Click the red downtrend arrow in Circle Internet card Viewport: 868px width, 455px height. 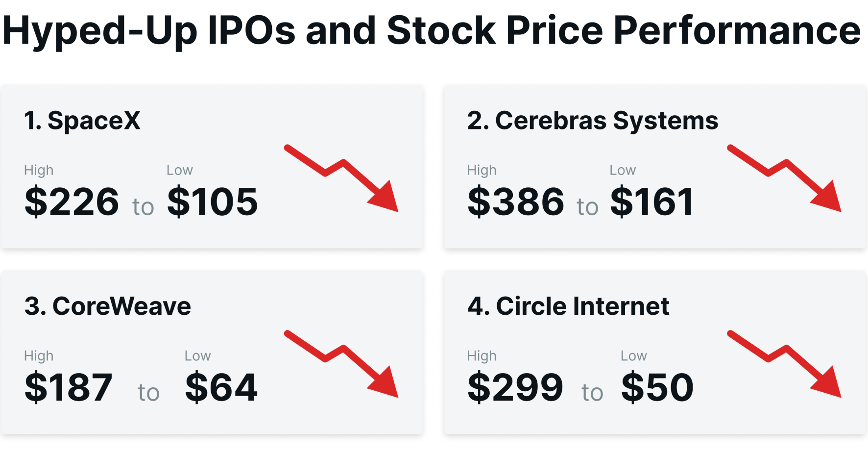784,364
